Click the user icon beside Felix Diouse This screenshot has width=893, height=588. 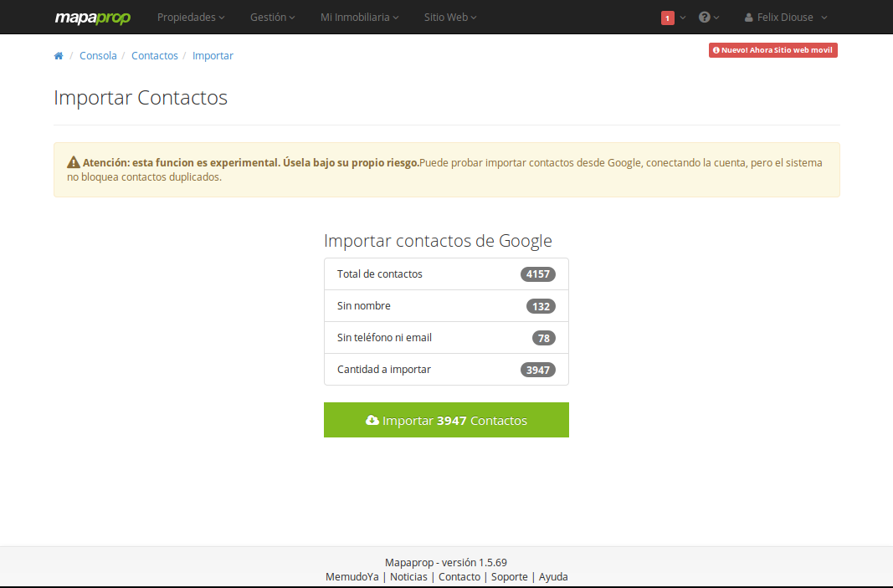748,18
